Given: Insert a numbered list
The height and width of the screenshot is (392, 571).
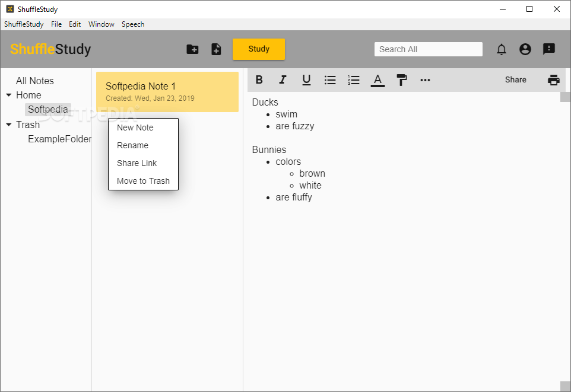Looking at the screenshot, I should click(x=354, y=79).
